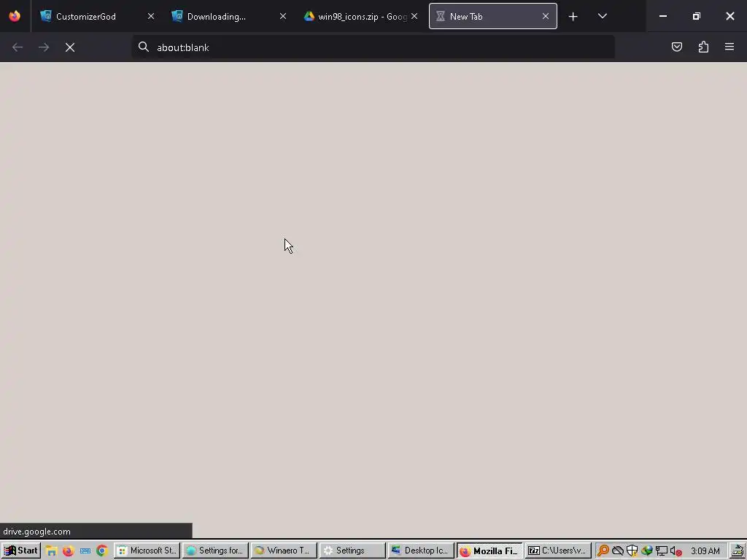Open the Extensions puzzle icon
747x560 pixels.
click(x=703, y=47)
